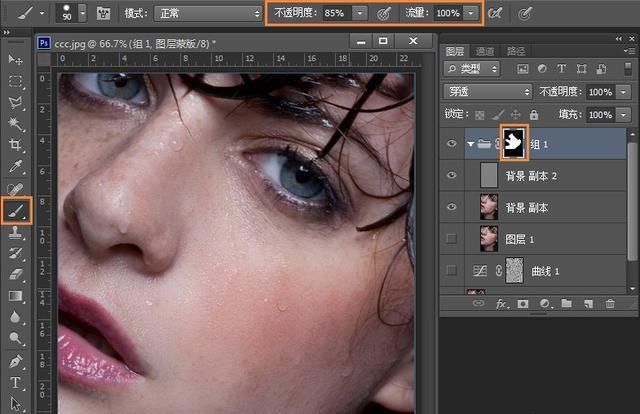
Task: Toggle layer filtering on/off switch
Action: [x=628, y=69]
